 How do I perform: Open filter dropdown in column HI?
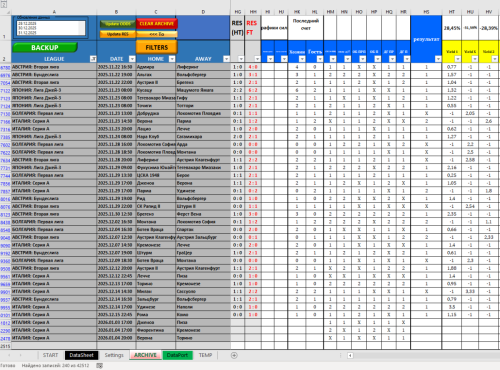[270, 59]
